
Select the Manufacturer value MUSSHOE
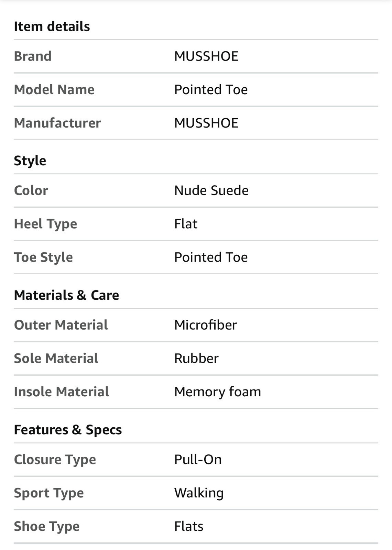pos(206,123)
